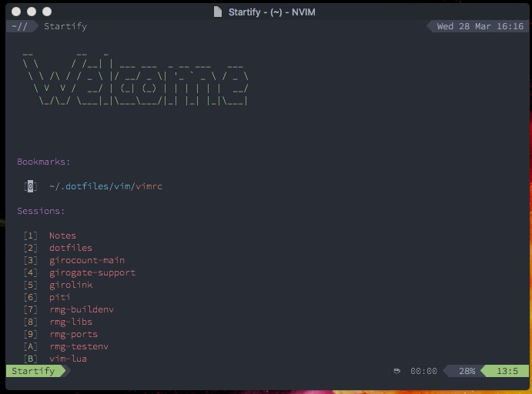Viewport: 532px width, 394px height.
Task: Click session index [9]
Action: tap(30, 334)
